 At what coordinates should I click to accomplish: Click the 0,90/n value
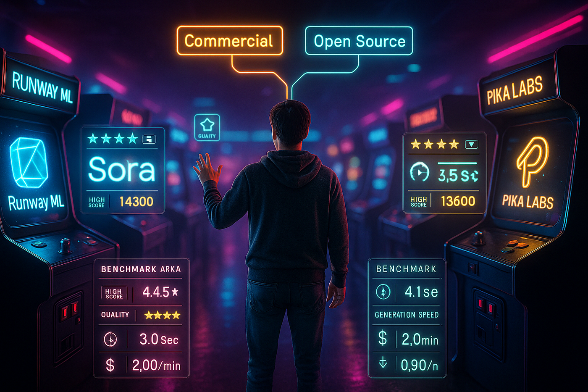point(419,365)
